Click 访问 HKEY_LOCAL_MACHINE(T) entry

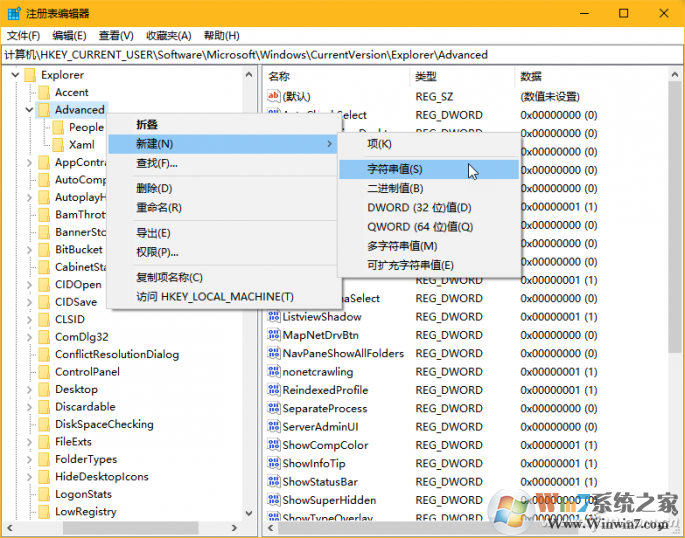click(222, 297)
